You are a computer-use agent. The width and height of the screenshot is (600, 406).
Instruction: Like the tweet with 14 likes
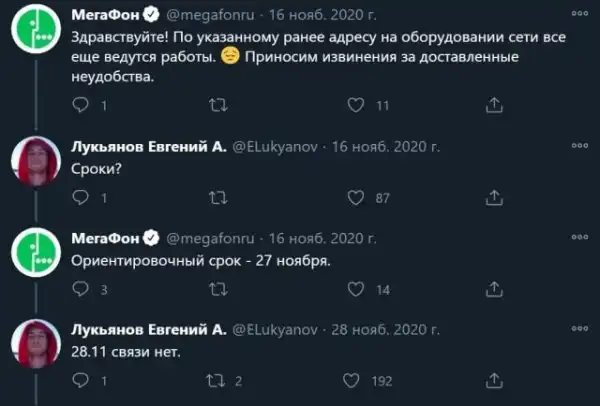point(353,290)
